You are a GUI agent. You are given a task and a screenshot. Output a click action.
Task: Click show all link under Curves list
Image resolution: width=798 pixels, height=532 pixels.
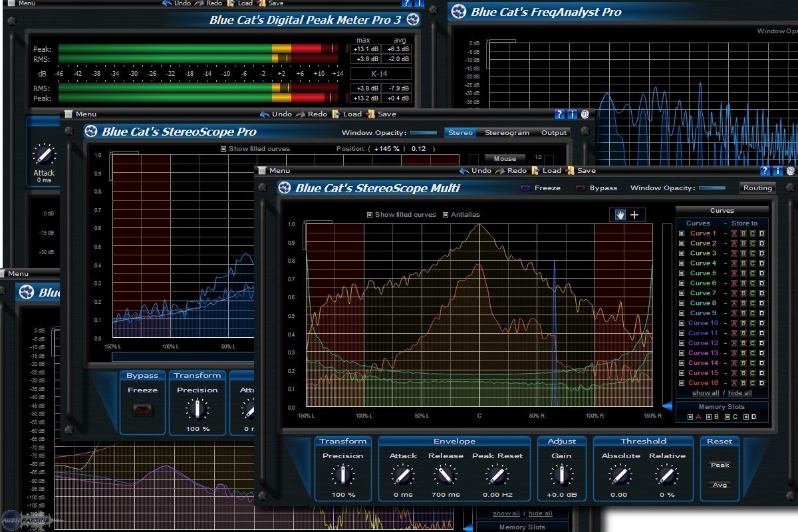tap(706, 393)
